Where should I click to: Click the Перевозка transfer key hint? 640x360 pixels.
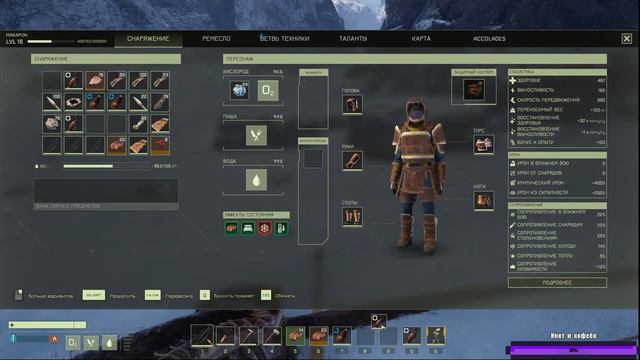point(169,296)
